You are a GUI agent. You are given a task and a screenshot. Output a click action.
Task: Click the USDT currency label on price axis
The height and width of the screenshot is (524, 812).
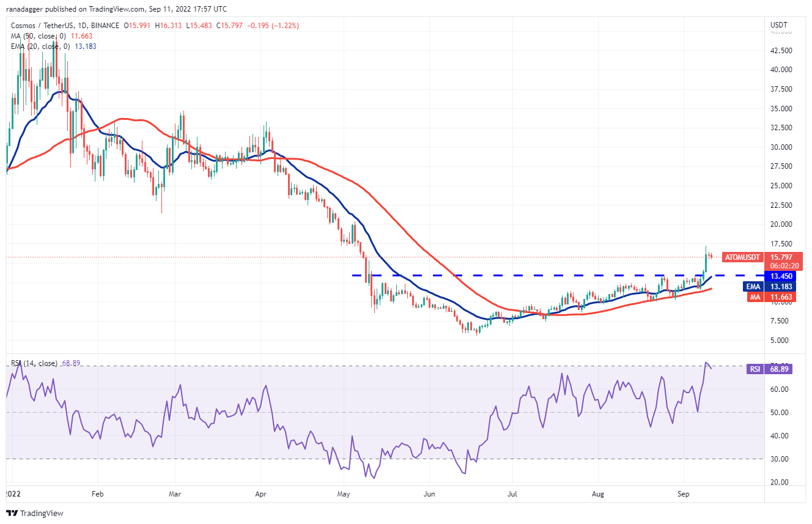[x=778, y=24]
